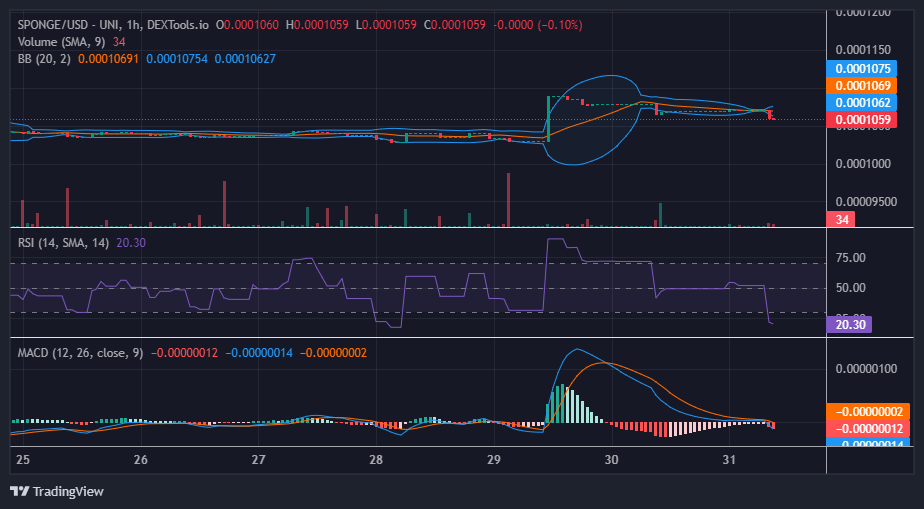Screen dimensions: 924x509
Task: Select the MACD (12, 26, close, 9) label
Action: point(81,353)
